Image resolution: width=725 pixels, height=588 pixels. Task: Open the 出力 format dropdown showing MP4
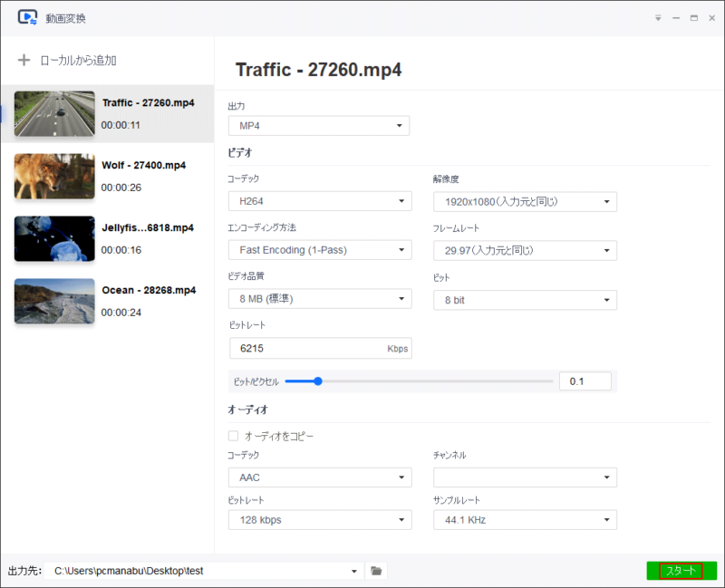(x=318, y=126)
